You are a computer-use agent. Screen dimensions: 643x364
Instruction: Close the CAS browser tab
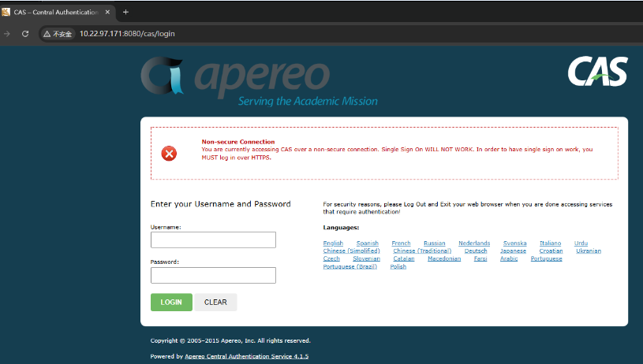click(x=107, y=13)
